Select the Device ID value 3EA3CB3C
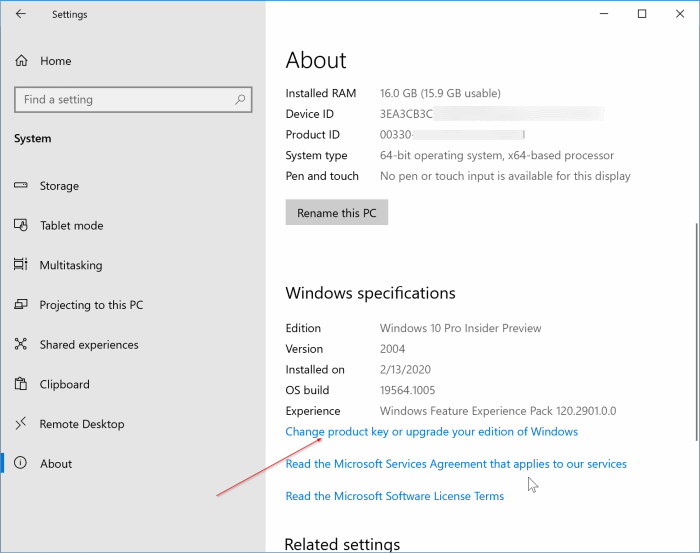This screenshot has height=553, width=700. click(406, 114)
